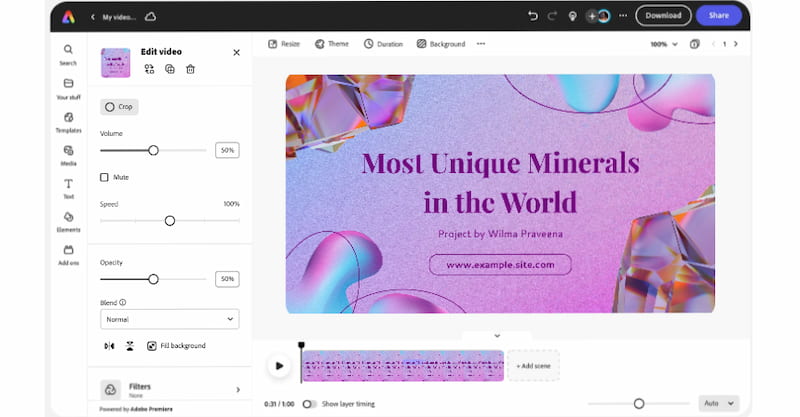Image resolution: width=800 pixels, height=417 pixels.
Task: Open the Adobe Express home logo
Action: click(68, 17)
